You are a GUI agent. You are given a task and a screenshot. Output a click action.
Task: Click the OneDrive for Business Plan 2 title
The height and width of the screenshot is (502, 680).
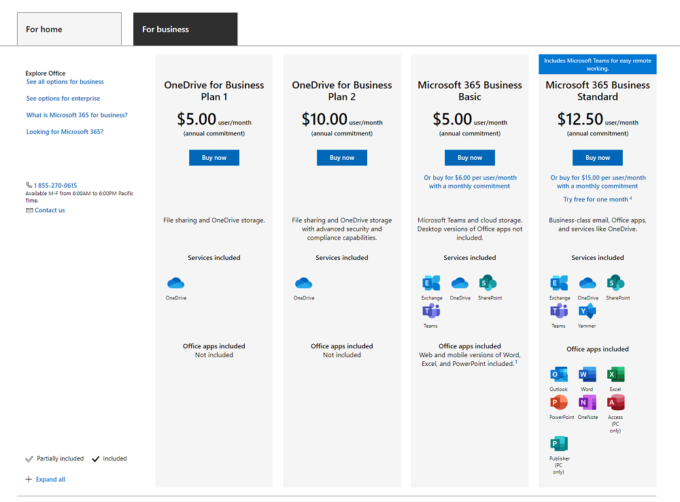click(x=342, y=91)
